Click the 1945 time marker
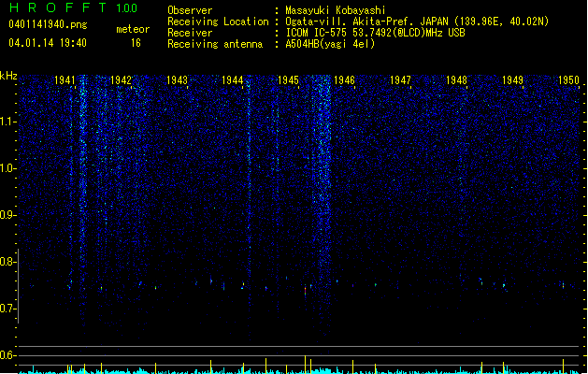 click(288, 80)
